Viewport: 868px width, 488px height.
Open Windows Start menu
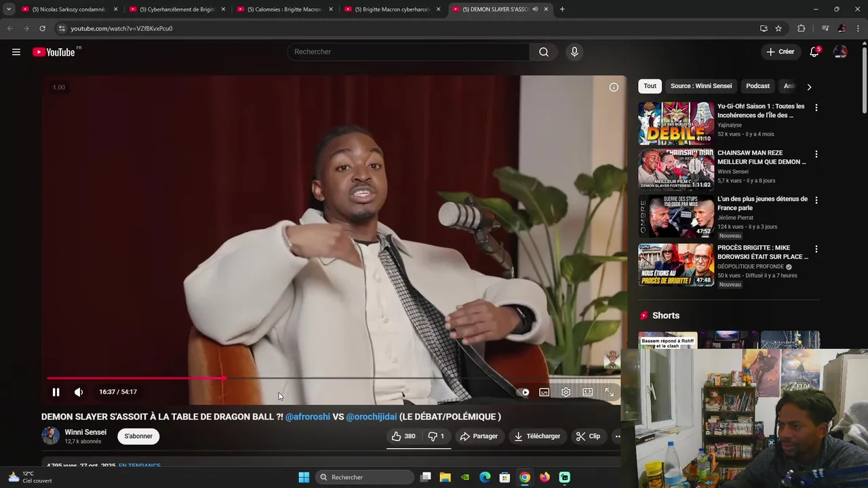[304, 477]
